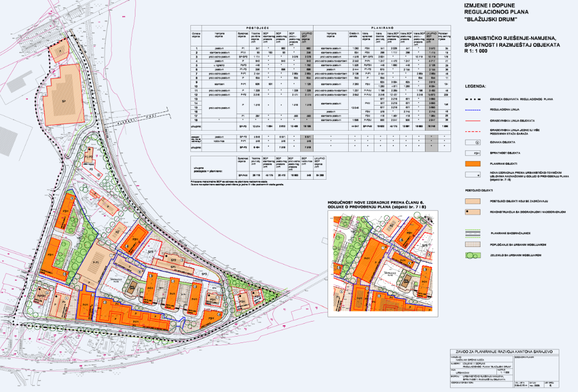578x392 pixels.
Task: Click the title "IZMJENE I DOPUNE REGULACIONOG PLANA"
Action: point(496,9)
